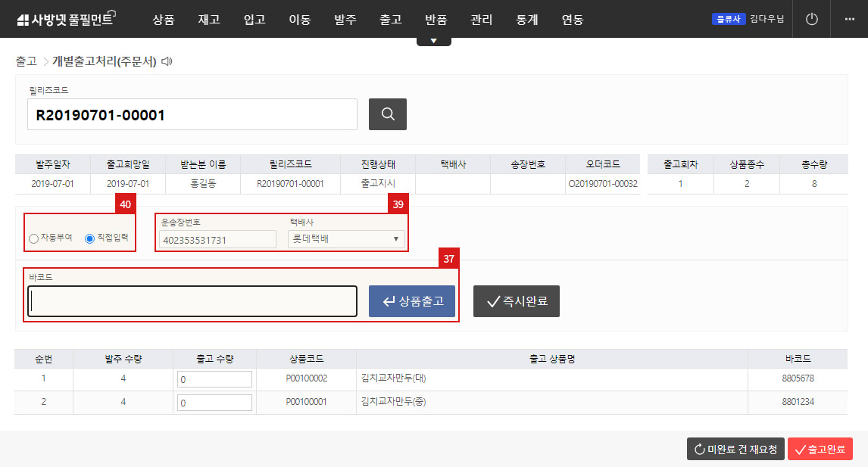868x467 pixels.
Task: Select the 자동부여 radio option
Action: [33, 238]
